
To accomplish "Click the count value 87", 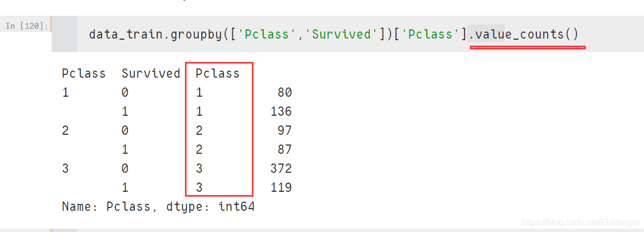I will (284, 149).
